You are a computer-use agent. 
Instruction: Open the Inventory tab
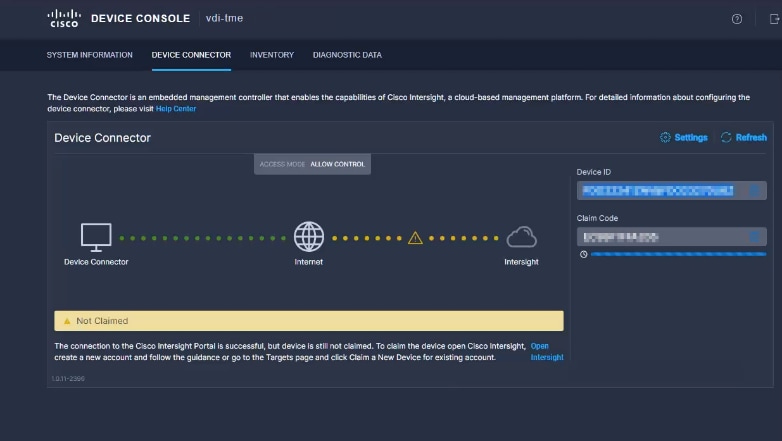tap(272, 55)
